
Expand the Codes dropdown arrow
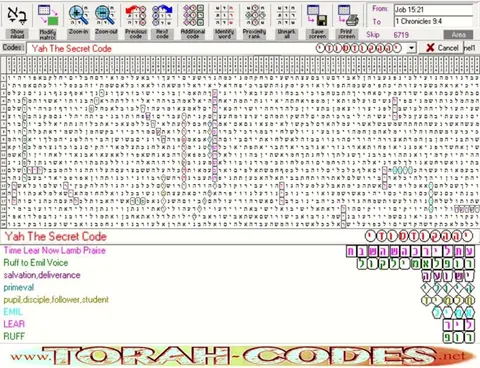tap(412, 48)
